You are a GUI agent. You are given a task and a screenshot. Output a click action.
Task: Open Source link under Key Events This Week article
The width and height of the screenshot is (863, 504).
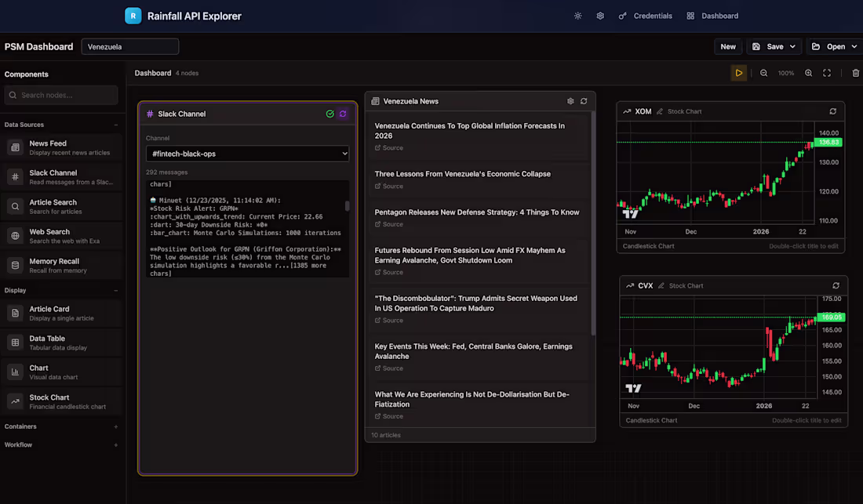pyautogui.click(x=389, y=368)
